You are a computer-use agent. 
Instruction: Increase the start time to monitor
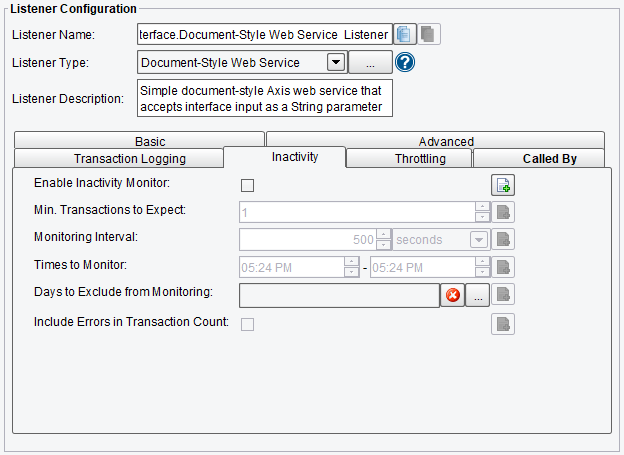(x=351, y=262)
